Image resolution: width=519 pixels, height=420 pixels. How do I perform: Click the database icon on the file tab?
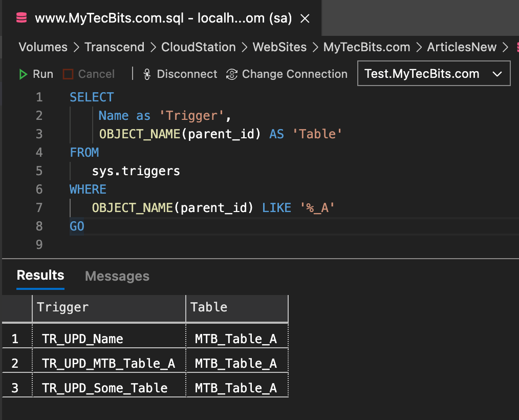pyautogui.click(x=21, y=18)
